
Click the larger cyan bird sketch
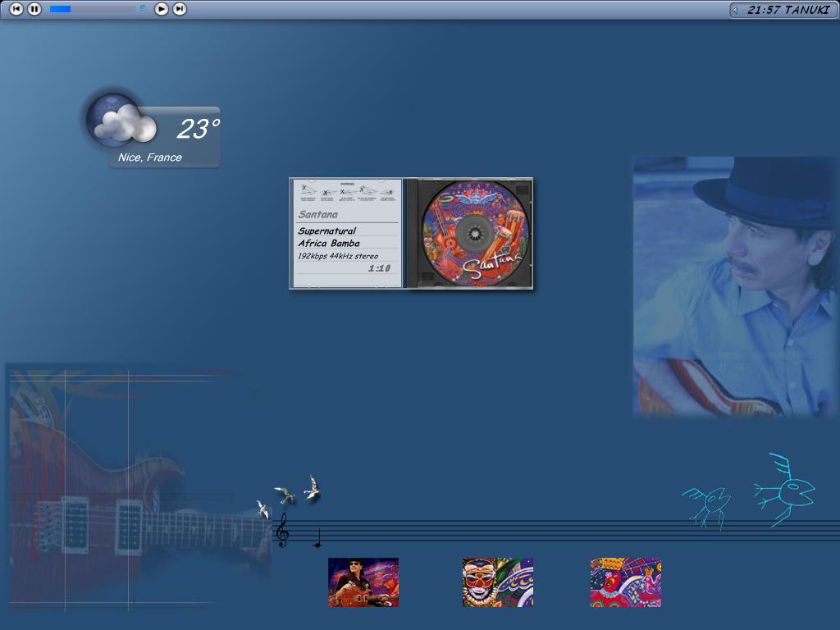(x=784, y=491)
